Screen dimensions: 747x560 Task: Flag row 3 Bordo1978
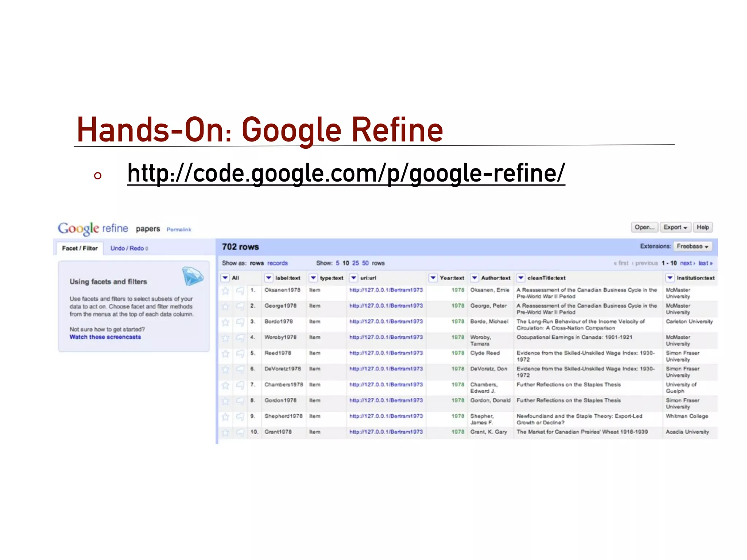(240, 322)
